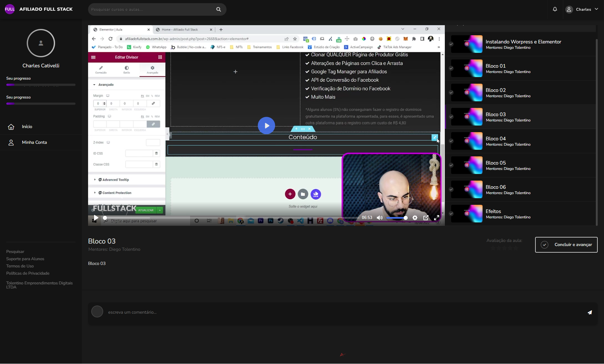Image resolution: width=604 pixels, height=364 pixels.
Task: Toggle the Efeitos lesson completion check
Action: 451,214
